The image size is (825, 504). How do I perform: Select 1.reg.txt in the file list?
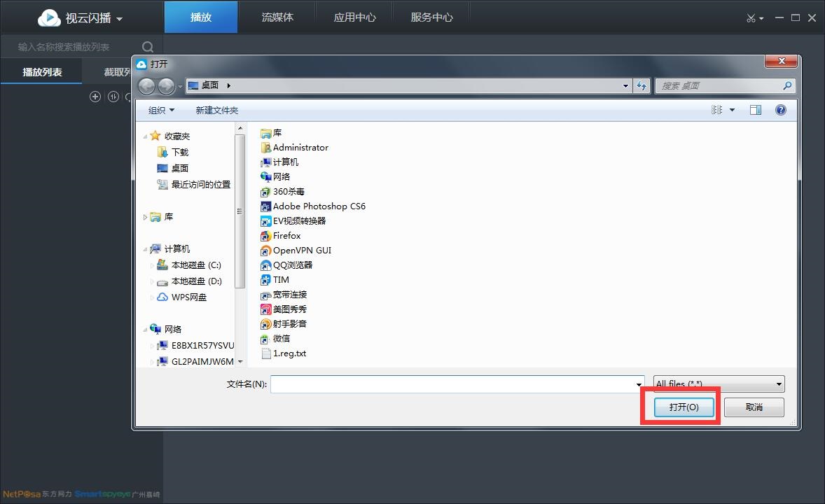[x=289, y=353]
